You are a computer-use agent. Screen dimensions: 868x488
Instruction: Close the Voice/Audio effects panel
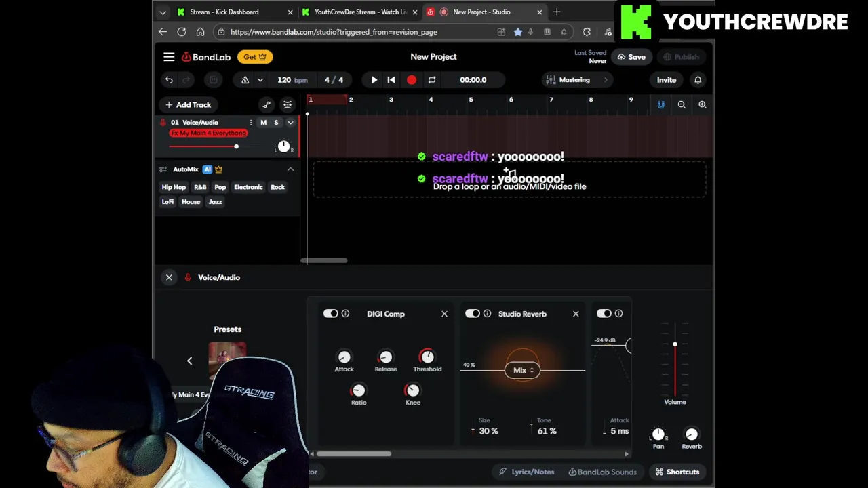169,277
